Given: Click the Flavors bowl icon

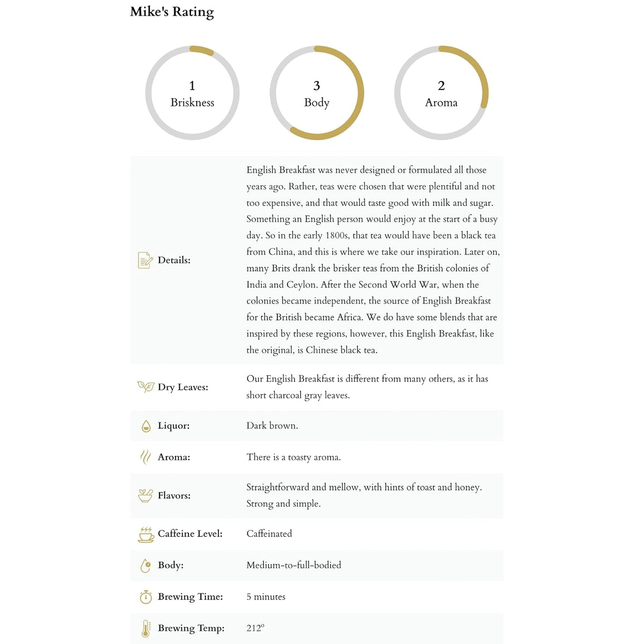Looking at the screenshot, I should pos(145,495).
